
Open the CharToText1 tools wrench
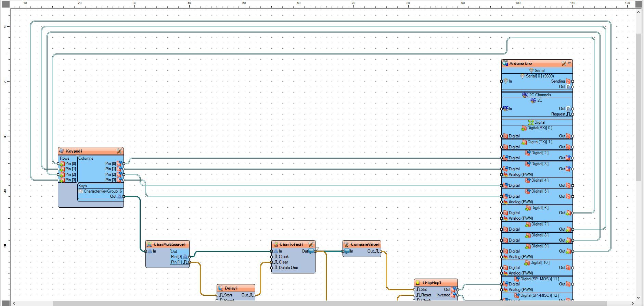[x=311, y=244]
